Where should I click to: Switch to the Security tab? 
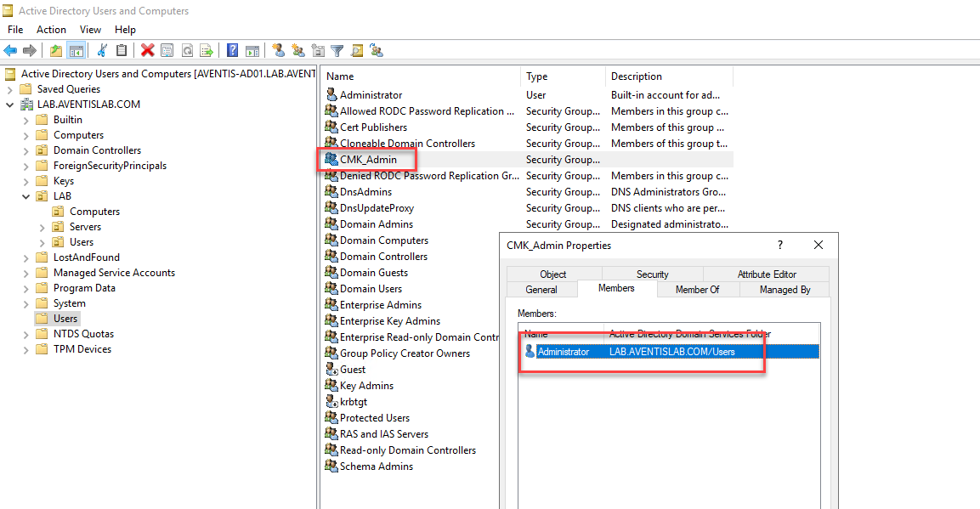pos(651,274)
